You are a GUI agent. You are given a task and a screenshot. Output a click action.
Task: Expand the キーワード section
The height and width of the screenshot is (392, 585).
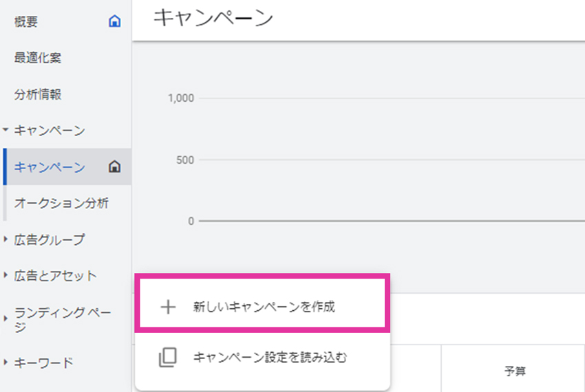point(6,362)
